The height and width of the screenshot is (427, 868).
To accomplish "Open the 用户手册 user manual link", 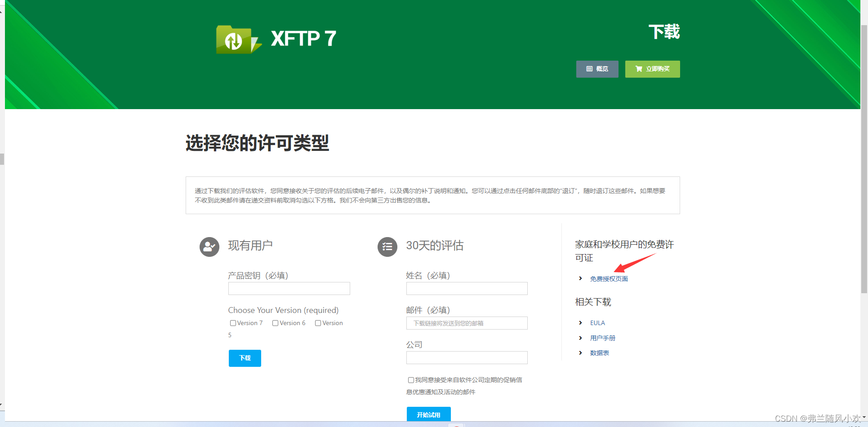I will pos(603,338).
